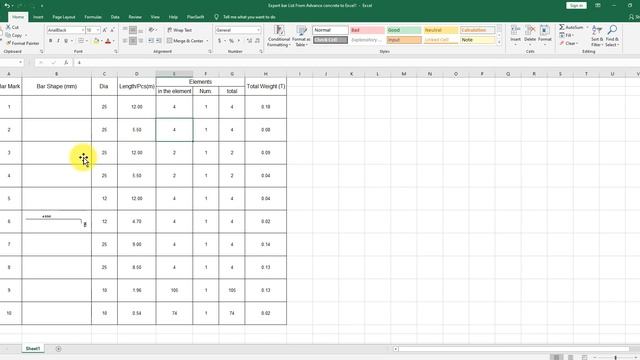This screenshot has width=640, height=360.
Task: Decrease font size with the smaller A
Action: 112,30
